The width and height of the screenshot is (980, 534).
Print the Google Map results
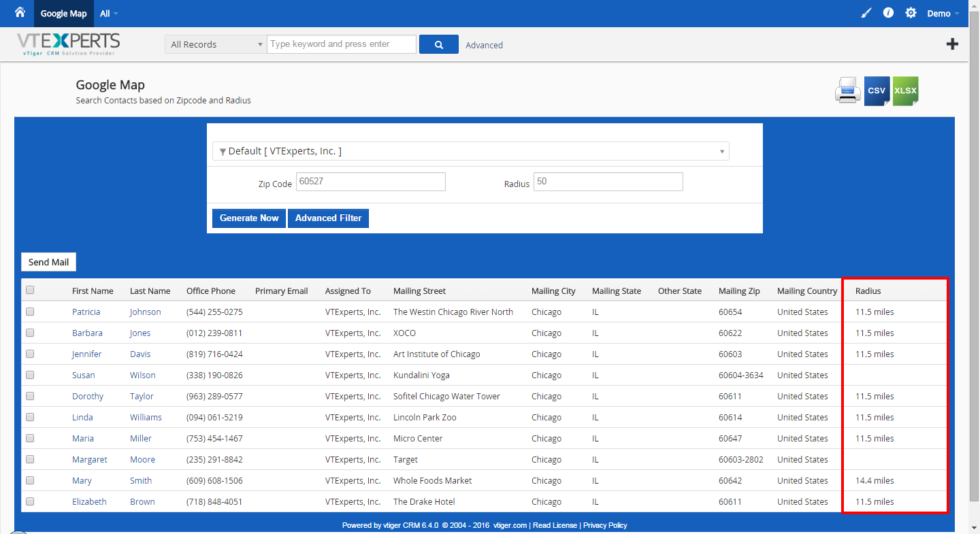click(848, 90)
